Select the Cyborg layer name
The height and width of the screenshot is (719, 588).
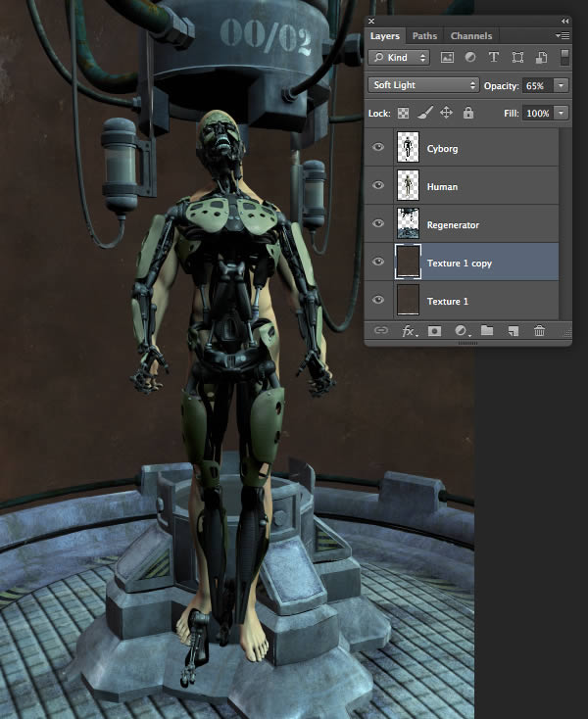click(442, 149)
